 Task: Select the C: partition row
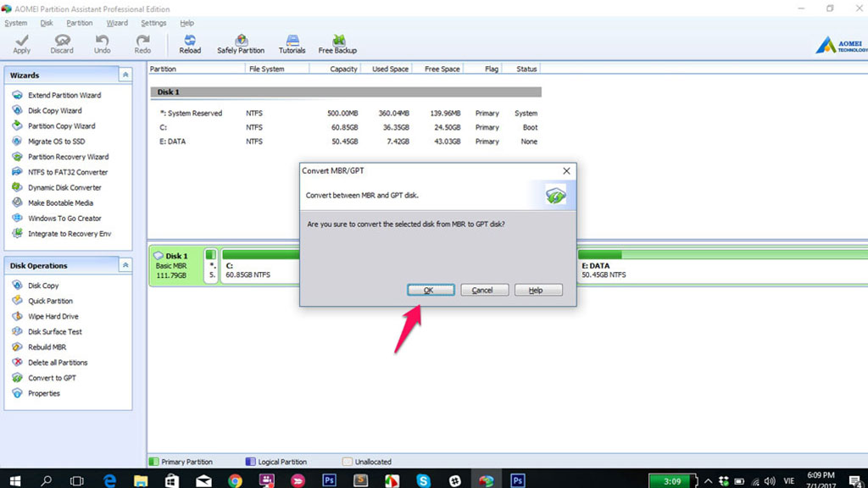(346, 127)
